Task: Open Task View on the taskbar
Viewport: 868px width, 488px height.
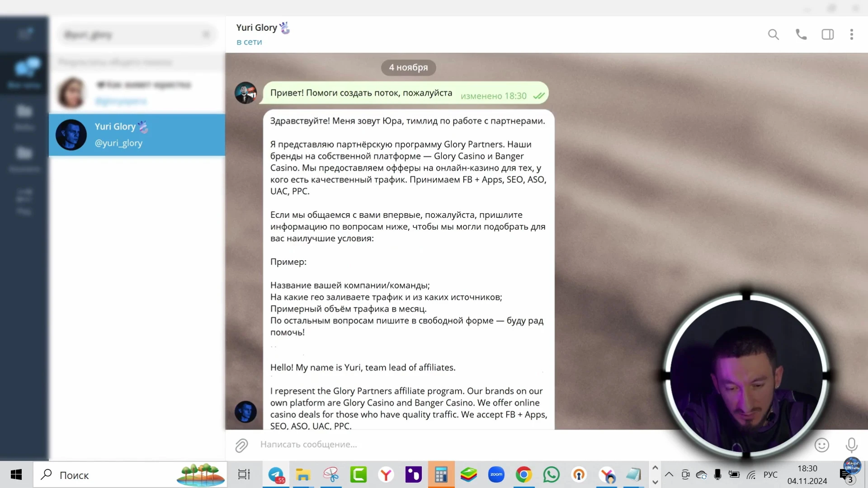Action: click(x=244, y=474)
